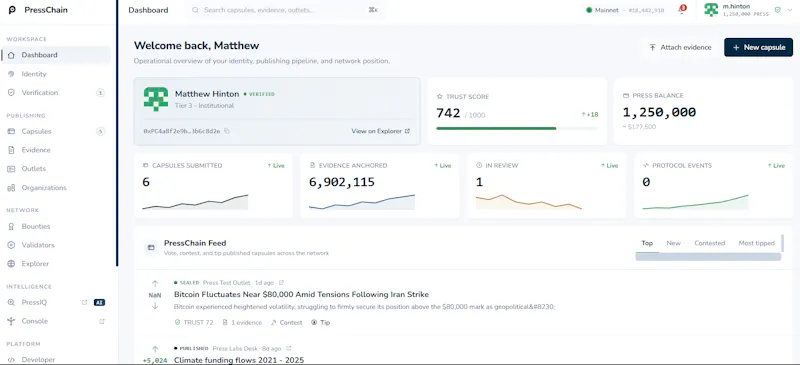Copy the wallet address via copy icon

[227, 131]
